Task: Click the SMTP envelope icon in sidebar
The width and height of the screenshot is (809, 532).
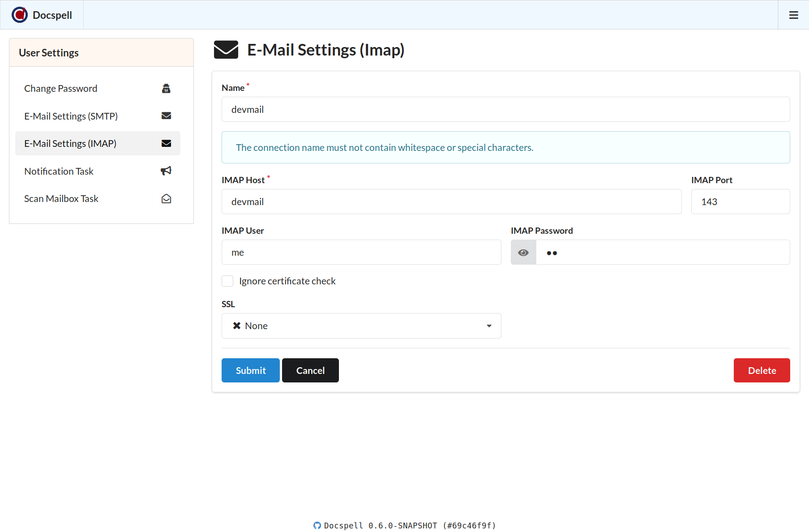Action: click(166, 116)
